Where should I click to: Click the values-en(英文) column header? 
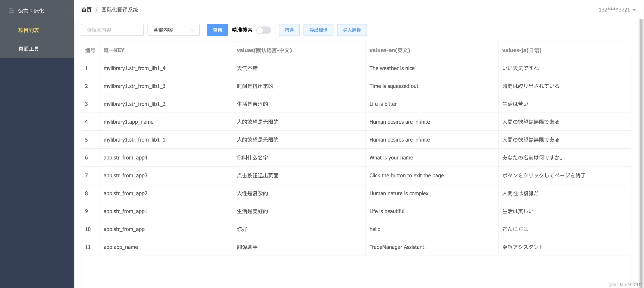coord(390,50)
